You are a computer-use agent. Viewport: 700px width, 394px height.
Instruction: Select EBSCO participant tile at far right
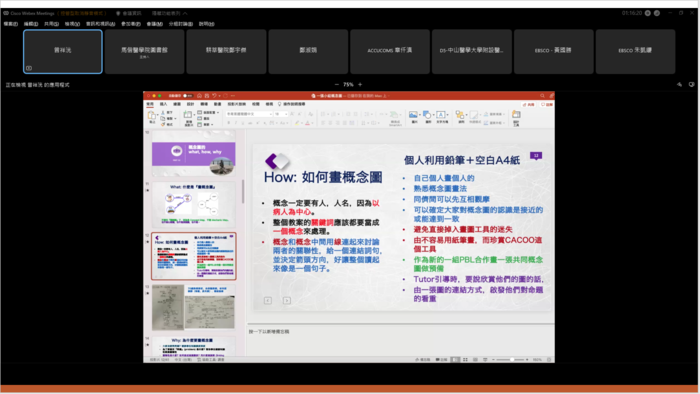635,51
